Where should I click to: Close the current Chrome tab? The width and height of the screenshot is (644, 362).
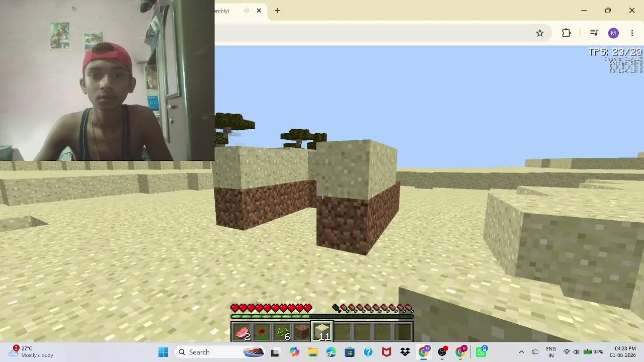259,11
